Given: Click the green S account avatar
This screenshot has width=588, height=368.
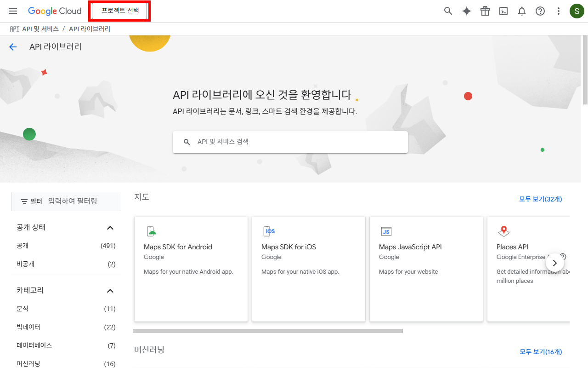Looking at the screenshot, I should 577,11.
